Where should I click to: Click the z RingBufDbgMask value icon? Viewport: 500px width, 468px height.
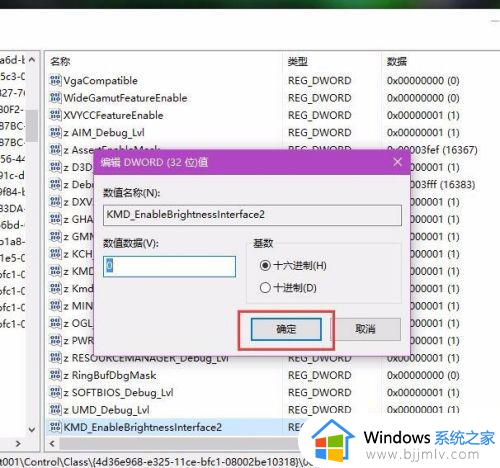pos(55,375)
